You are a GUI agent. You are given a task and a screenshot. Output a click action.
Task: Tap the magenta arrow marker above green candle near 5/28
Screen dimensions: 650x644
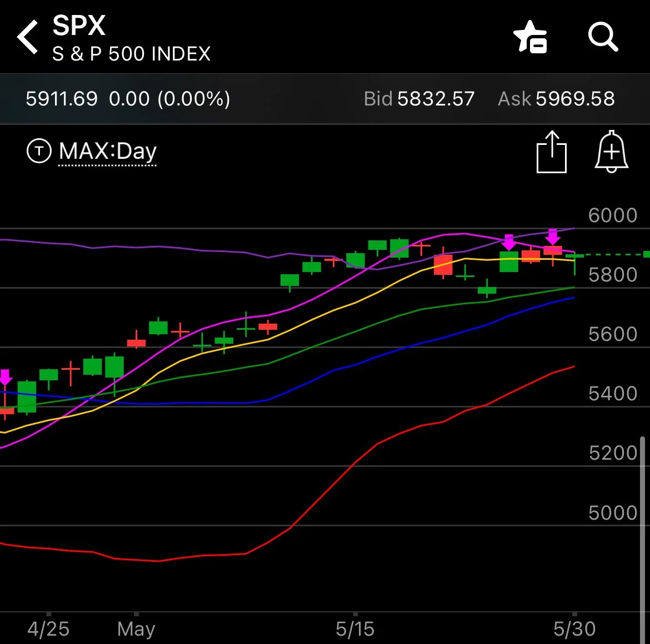coord(509,242)
